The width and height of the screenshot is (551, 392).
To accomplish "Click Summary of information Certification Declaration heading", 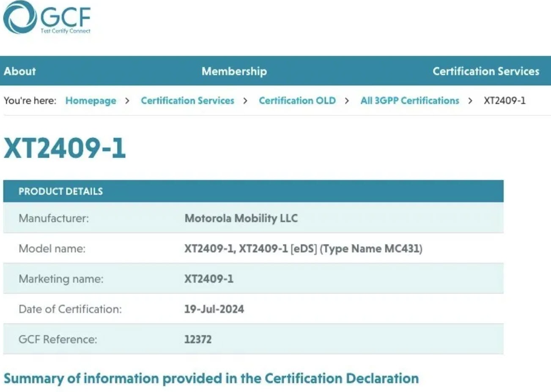I will coord(211,378).
